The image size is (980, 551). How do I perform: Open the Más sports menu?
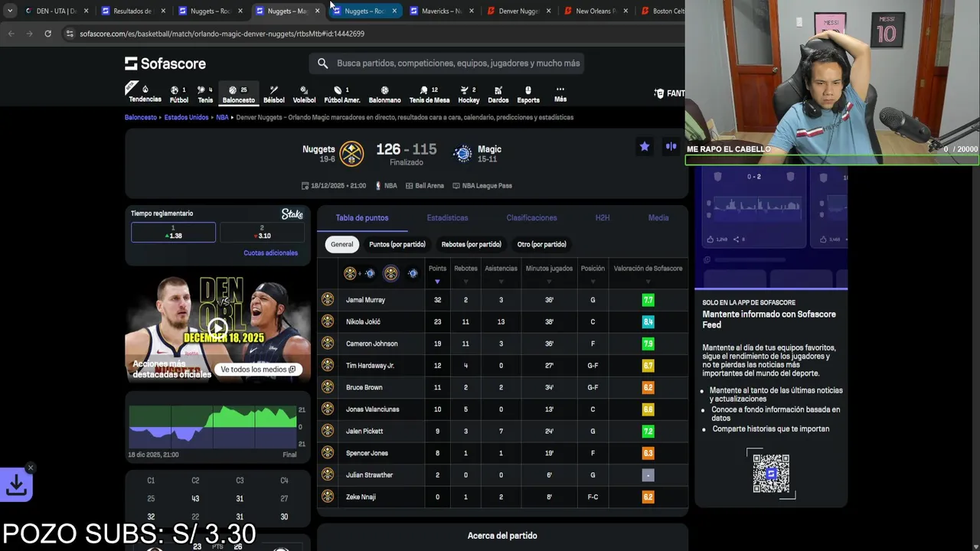[560, 94]
